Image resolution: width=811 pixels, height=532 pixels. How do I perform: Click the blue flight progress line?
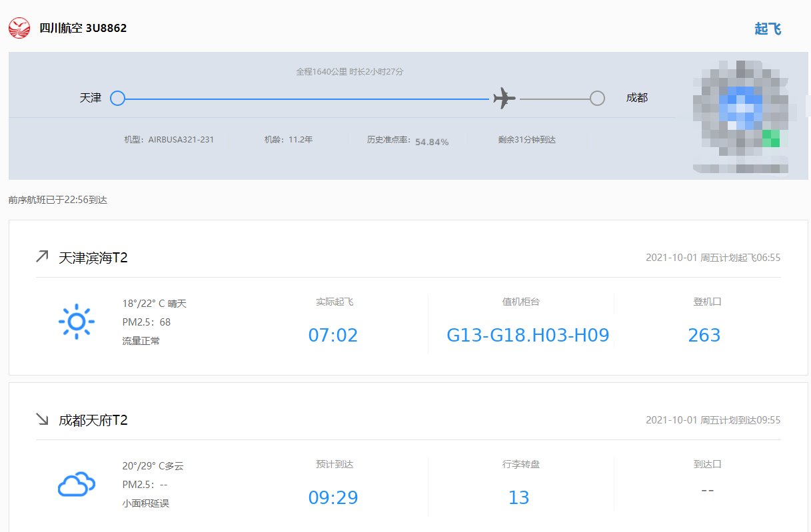click(x=307, y=99)
